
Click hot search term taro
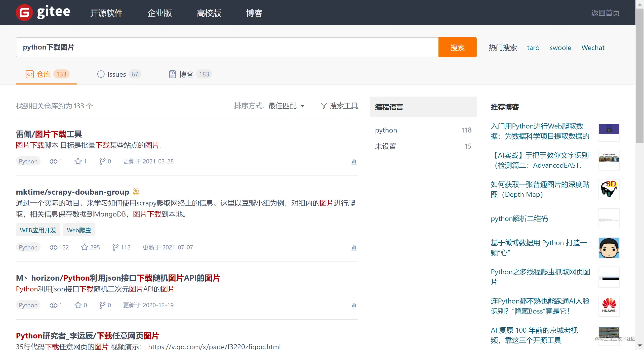coord(533,48)
